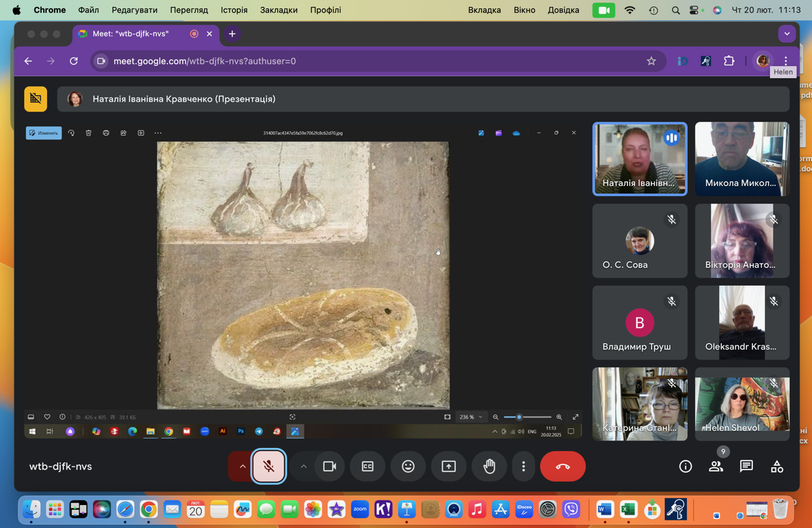Open the Helen profile avatar in Chrome
812x528 pixels.
point(763,61)
